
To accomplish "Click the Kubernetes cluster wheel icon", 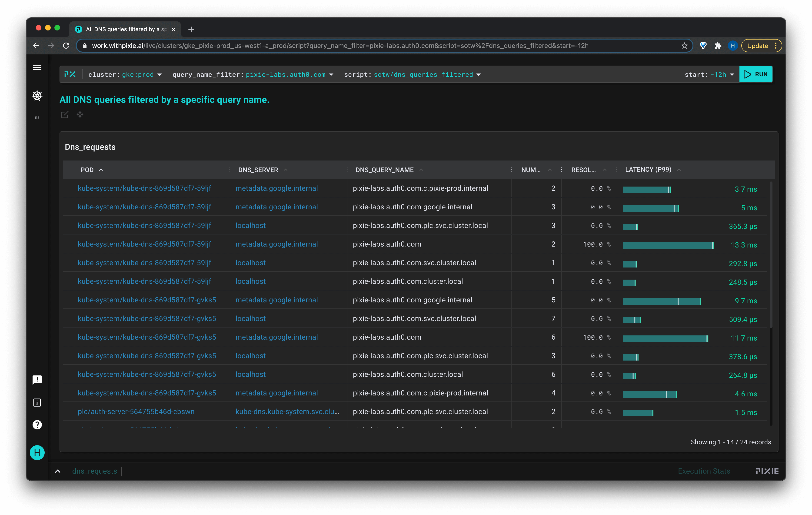I will 37,96.
